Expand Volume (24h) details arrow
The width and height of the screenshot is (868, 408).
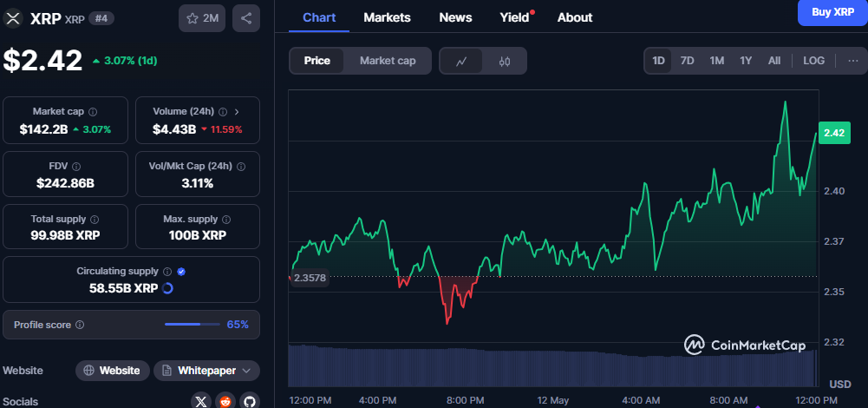[x=237, y=112]
